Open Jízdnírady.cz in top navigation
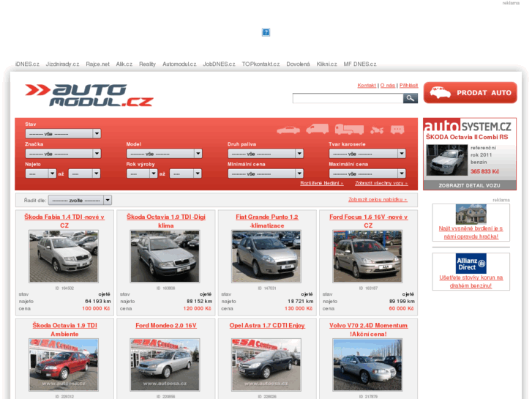The width and height of the screenshot is (532, 399). tap(62, 64)
